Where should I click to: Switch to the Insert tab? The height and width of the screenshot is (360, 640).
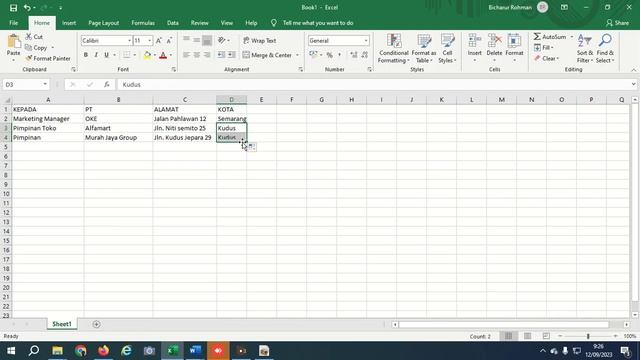[69, 23]
